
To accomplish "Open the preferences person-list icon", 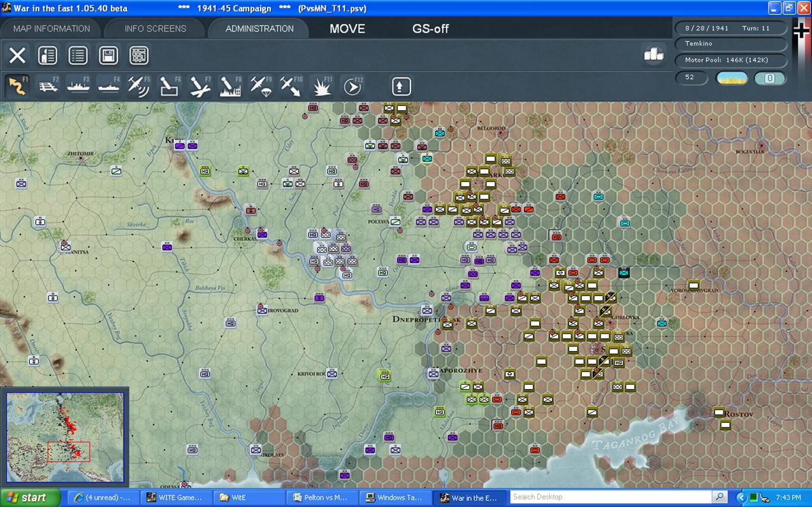I will [x=48, y=55].
